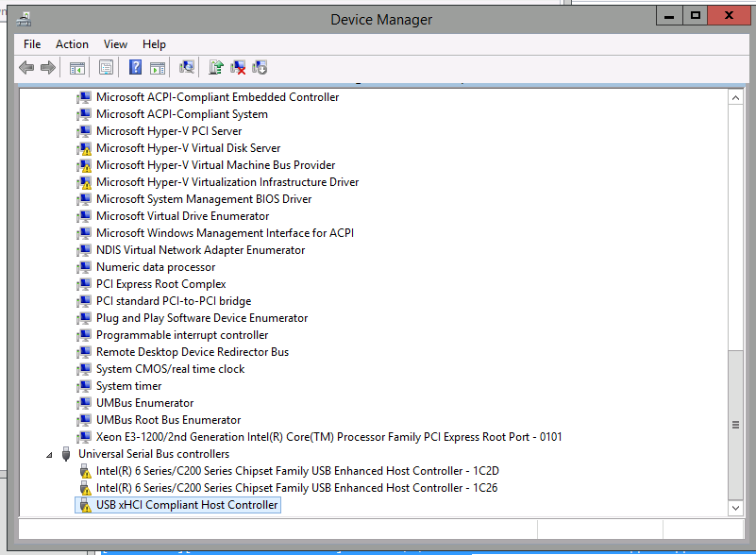Select Programmable interrupt controller
Viewport: 756px width, 555px height.
pos(182,335)
